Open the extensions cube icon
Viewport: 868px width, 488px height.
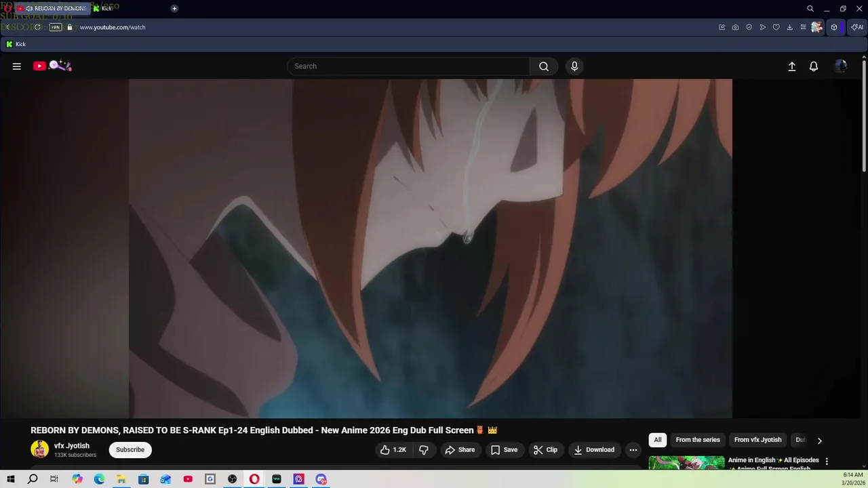834,27
